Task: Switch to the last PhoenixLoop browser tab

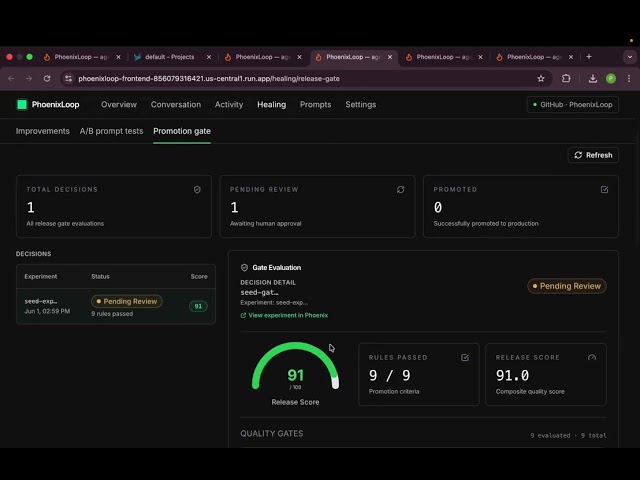Action: [x=534, y=57]
